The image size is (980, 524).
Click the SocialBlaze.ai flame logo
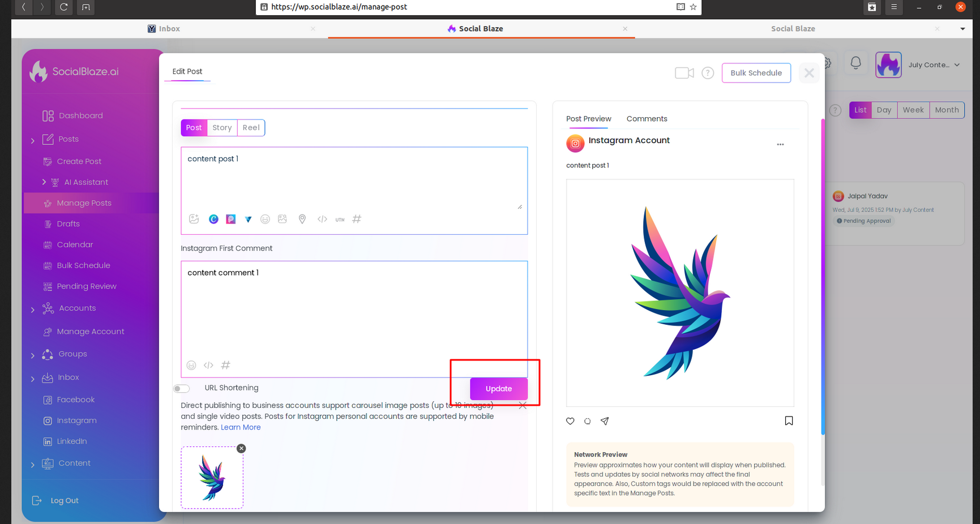coord(38,71)
